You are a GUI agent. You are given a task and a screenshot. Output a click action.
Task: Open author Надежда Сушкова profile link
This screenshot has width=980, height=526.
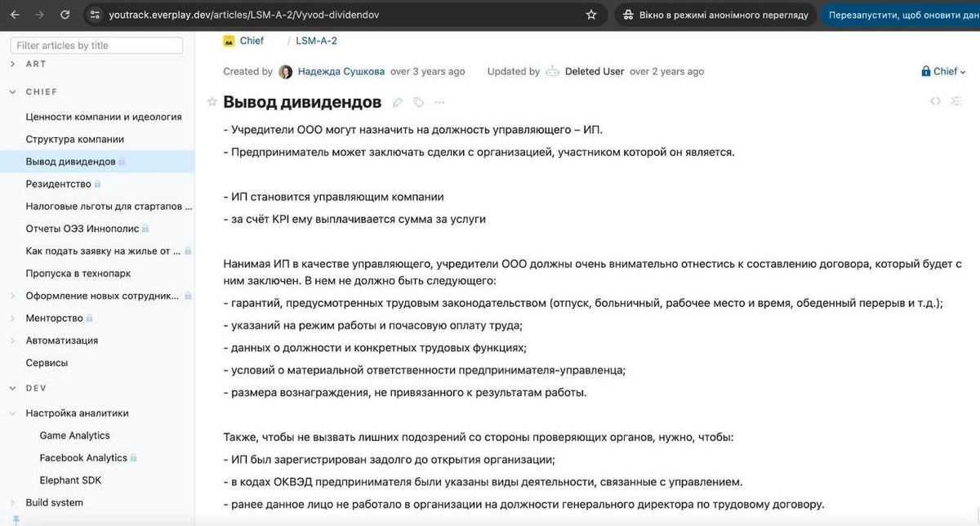(341, 71)
